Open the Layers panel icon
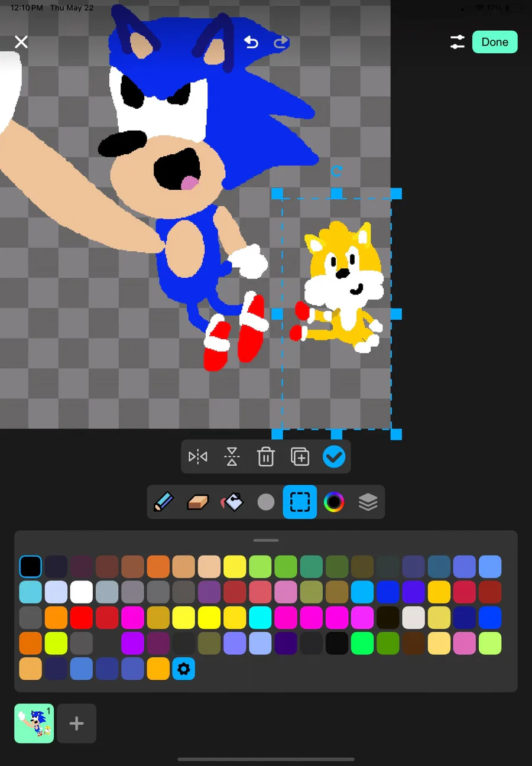Screen dimensions: 532x766 pos(368,502)
